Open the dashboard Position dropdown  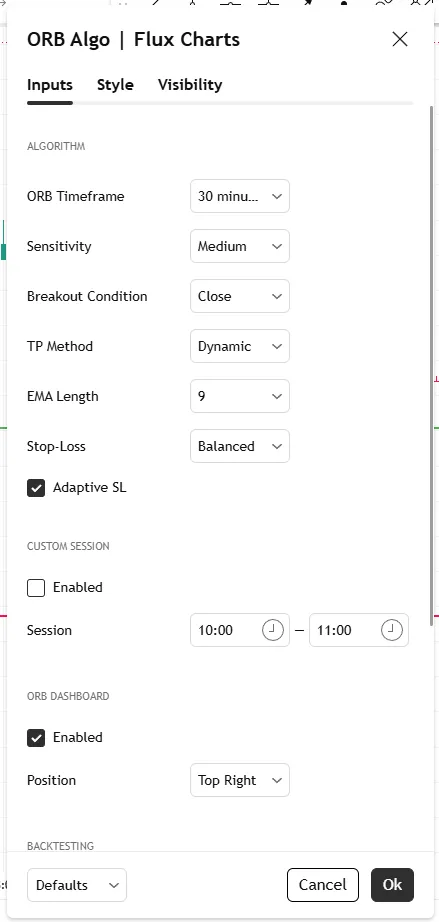click(240, 780)
